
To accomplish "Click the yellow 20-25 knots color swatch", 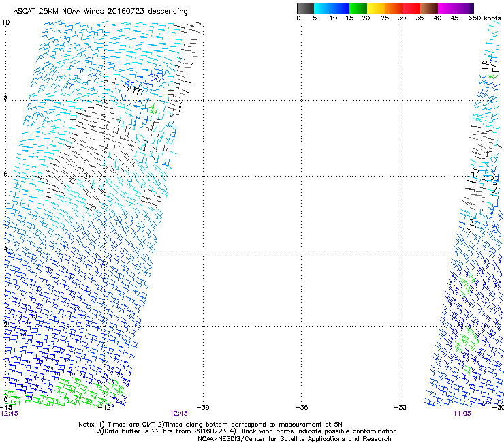I will pos(376,8).
